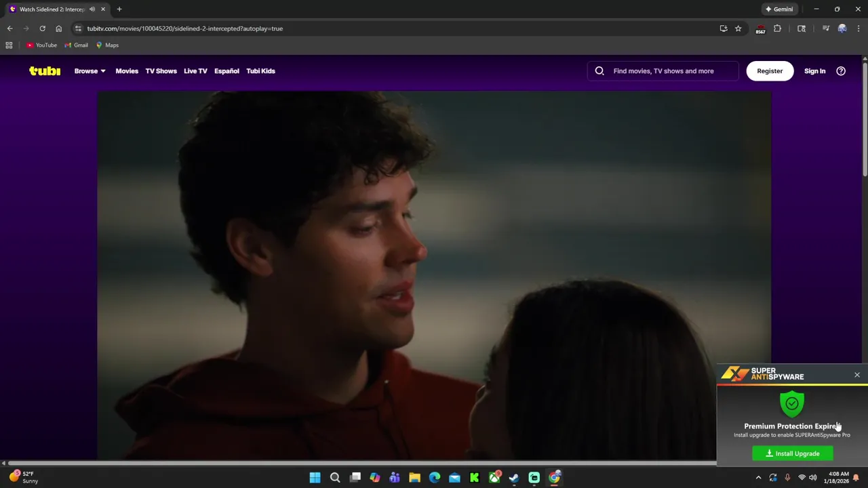Viewport: 868px width, 488px height.
Task: Bookmark this page with the star icon
Action: tap(738, 28)
